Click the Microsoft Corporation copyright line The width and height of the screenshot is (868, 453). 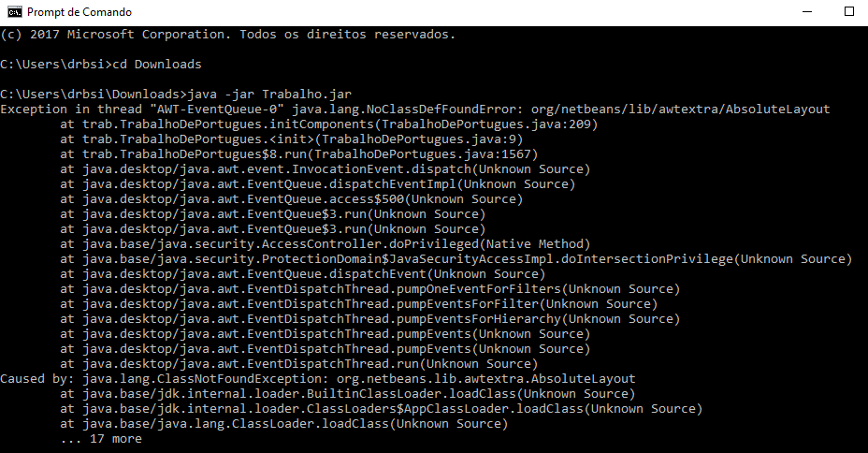[x=227, y=35]
